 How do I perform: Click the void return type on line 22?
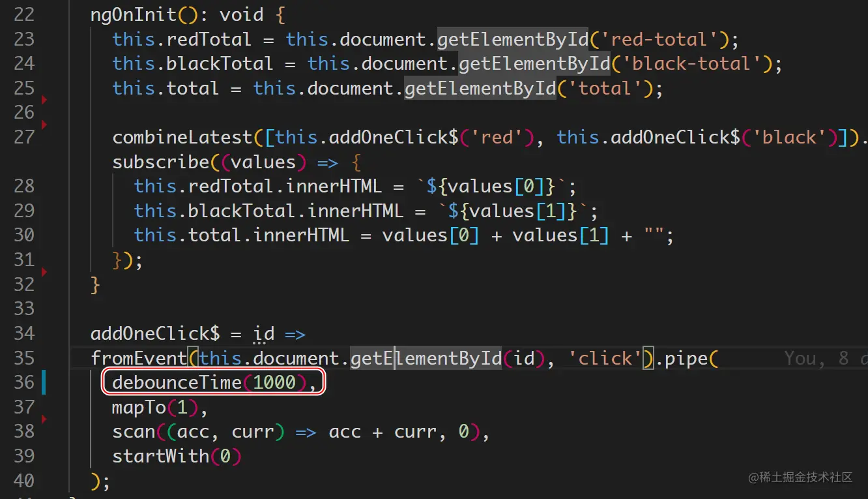(x=242, y=15)
